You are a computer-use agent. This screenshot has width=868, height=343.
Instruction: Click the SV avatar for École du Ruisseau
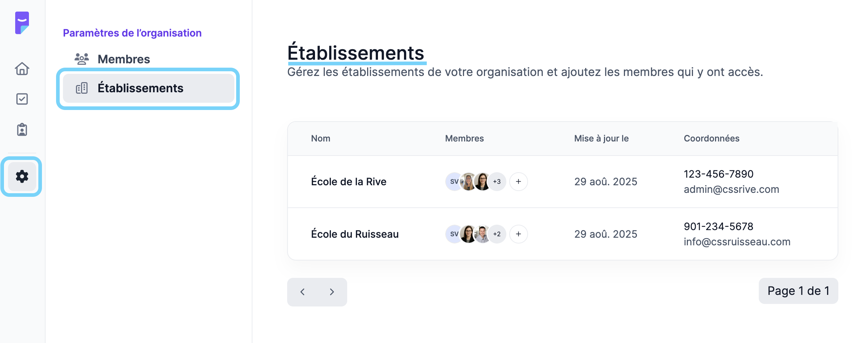click(454, 234)
